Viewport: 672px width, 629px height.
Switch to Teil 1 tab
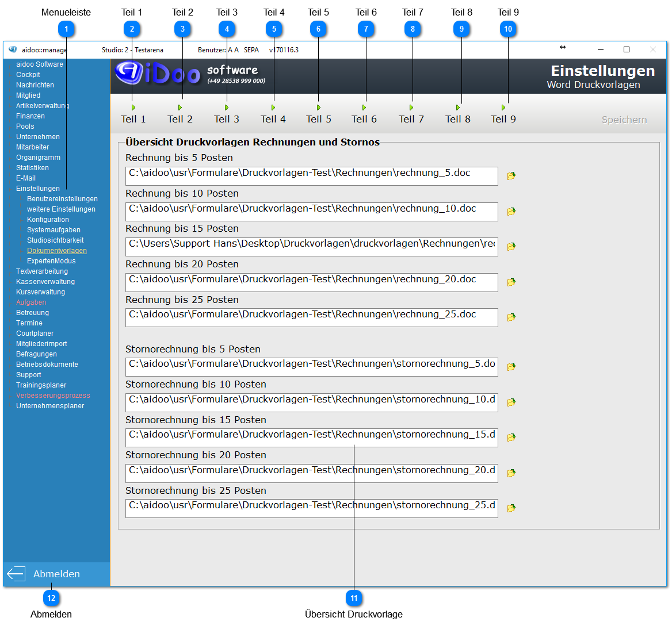[x=133, y=115]
